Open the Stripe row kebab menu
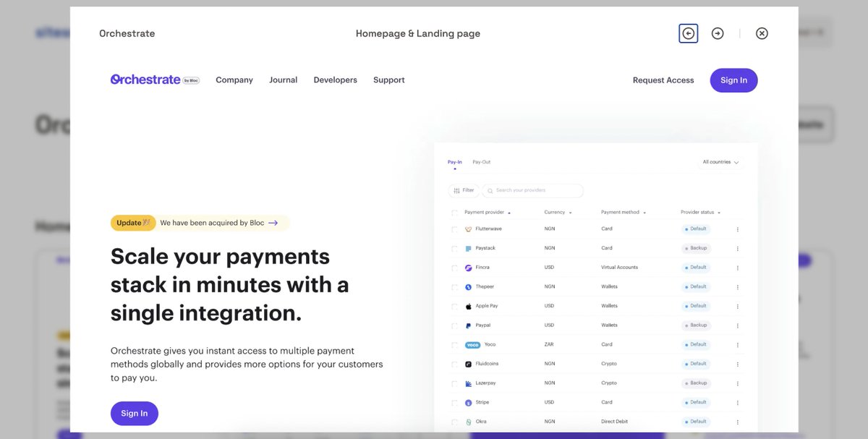Viewport: 868px width, 439px height. click(x=738, y=403)
